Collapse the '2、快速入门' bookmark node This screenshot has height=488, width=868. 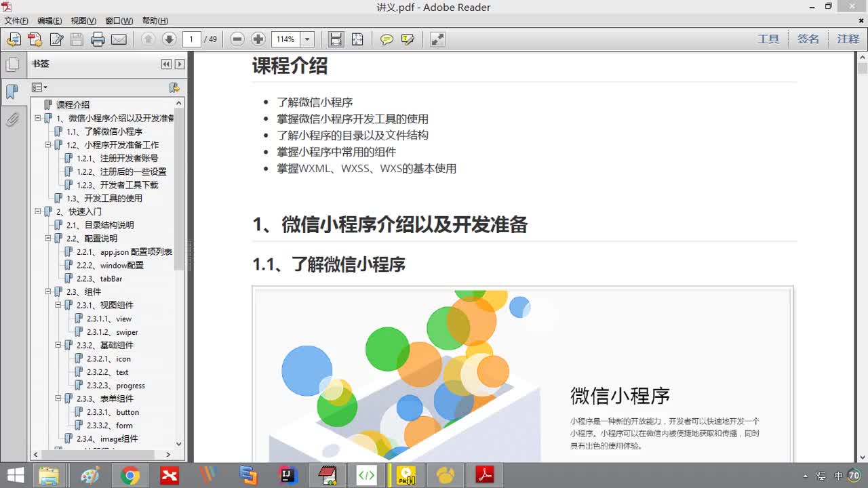click(x=38, y=211)
